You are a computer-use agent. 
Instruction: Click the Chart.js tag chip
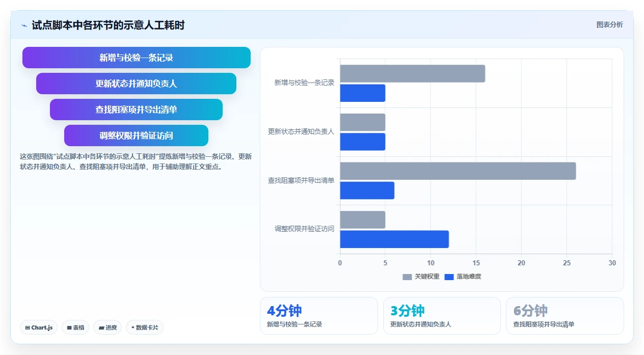point(39,327)
